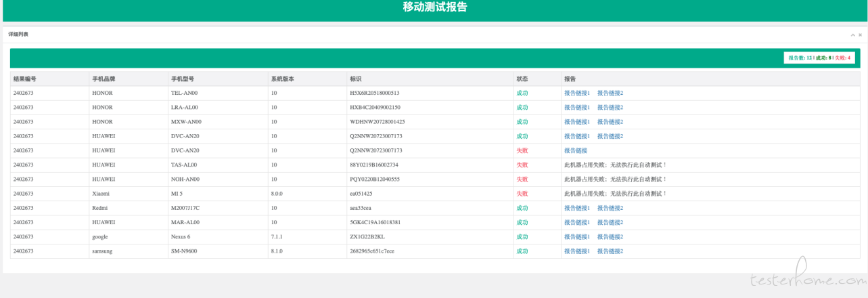Click identifier 88Y0219B16002734
The height and width of the screenshot is (298, 868).
[373, 165]
